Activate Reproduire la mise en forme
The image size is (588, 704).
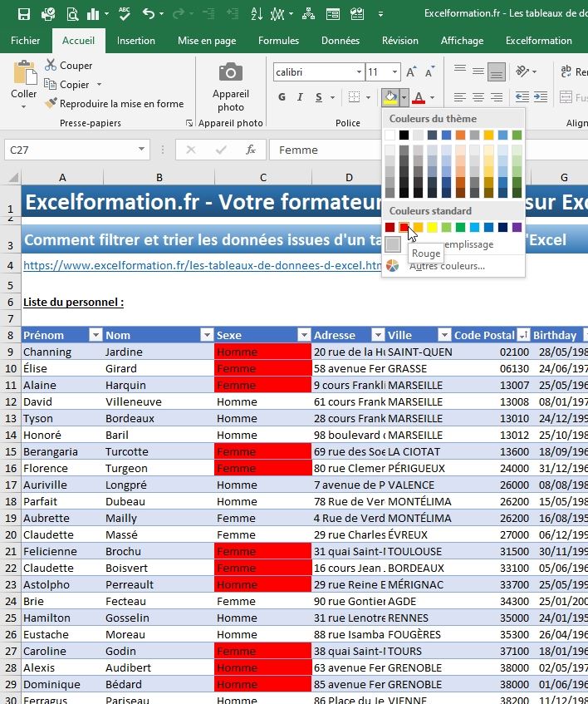click(114, 104)
